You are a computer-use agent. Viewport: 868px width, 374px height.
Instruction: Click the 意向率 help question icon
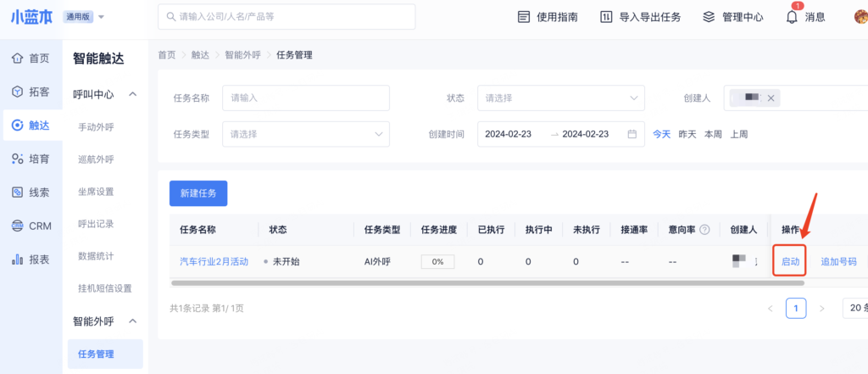pos(704,230)
